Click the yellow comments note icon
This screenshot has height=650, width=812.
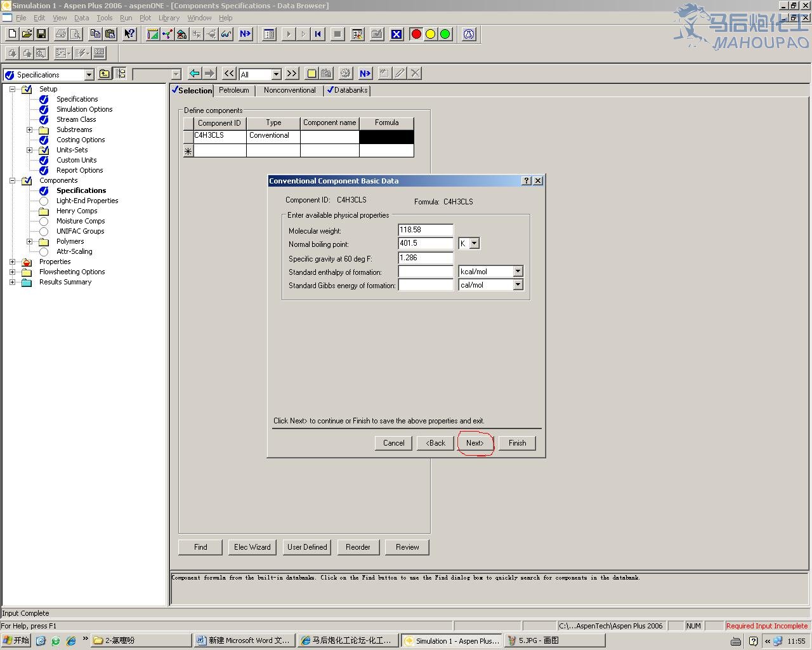pyautogui.click(x=311, y=74)
